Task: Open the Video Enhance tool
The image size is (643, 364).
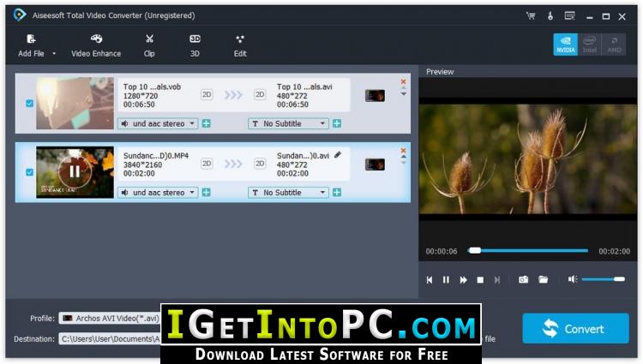Action: 96,45
